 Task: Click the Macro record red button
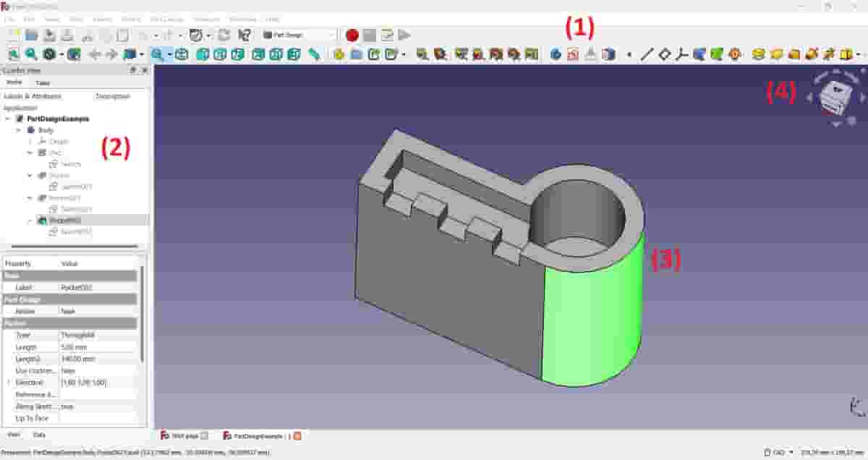tap(353, 34)
